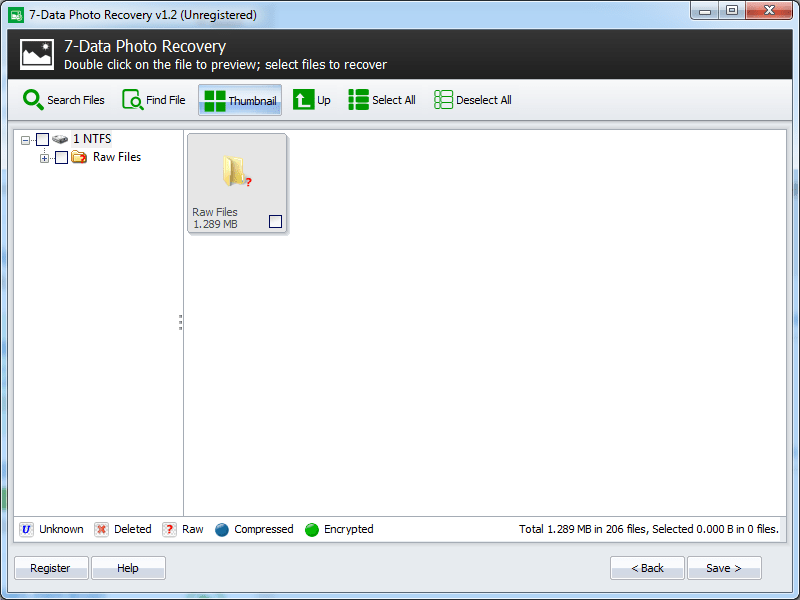800x600 pixels.
Task: Click the Unknown file type legend icon
Action: coord(25,529)
